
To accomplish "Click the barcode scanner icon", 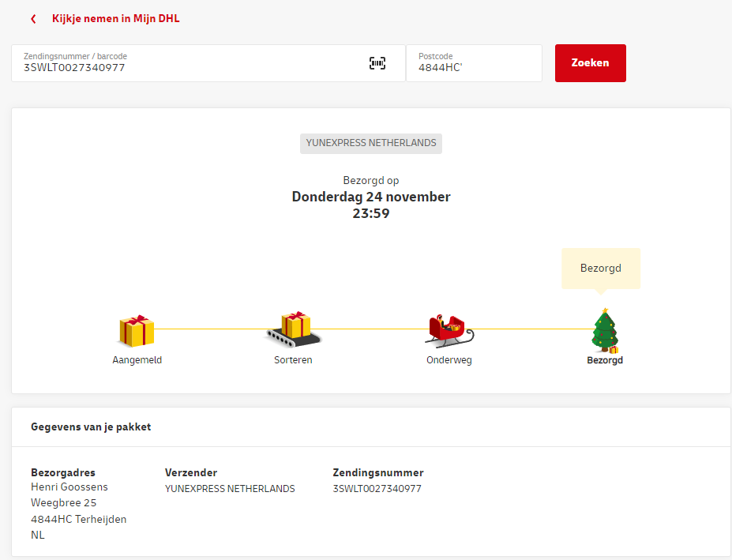I will pyautogui.click(x=377, y=63).
